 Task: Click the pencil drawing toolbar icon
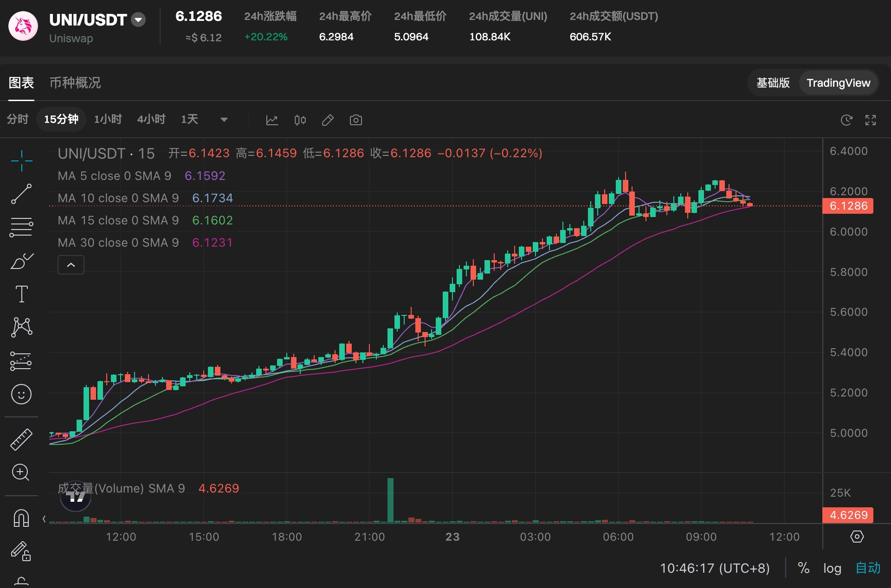328,120
